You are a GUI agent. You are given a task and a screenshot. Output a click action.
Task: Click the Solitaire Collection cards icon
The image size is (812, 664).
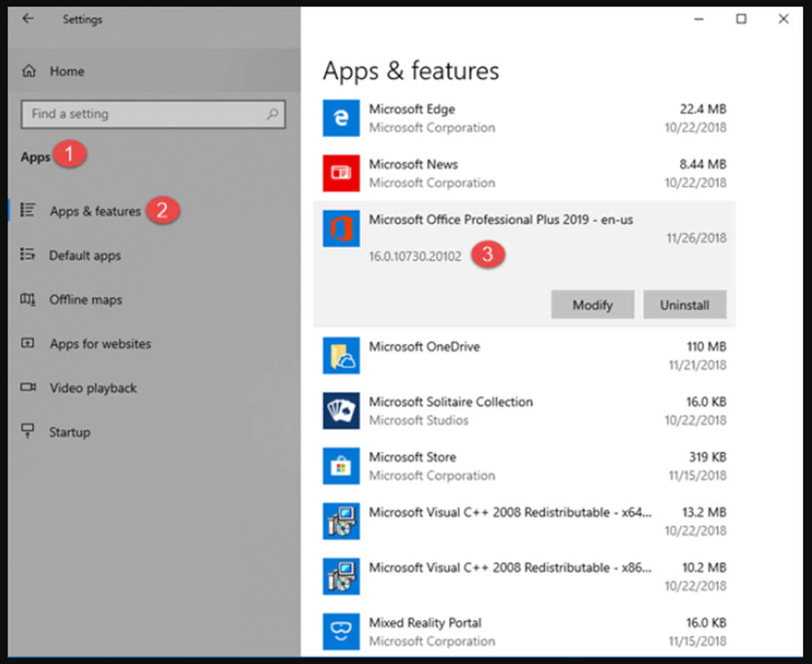pos(341,411)
